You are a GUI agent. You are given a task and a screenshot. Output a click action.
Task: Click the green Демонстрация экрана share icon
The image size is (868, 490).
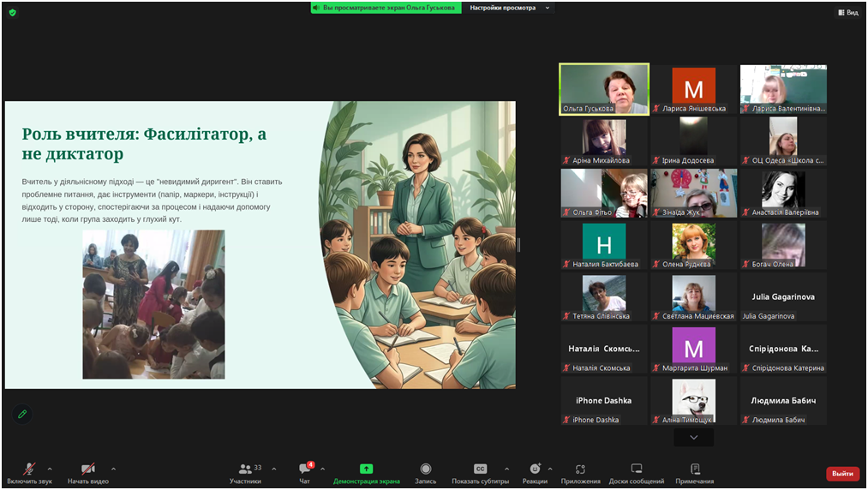pos(366,469)
